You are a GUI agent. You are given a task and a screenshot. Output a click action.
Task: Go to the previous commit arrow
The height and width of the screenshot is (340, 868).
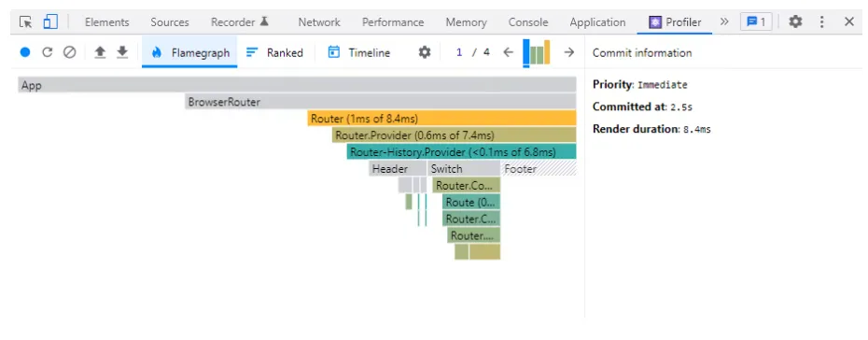tap(508, 52)
